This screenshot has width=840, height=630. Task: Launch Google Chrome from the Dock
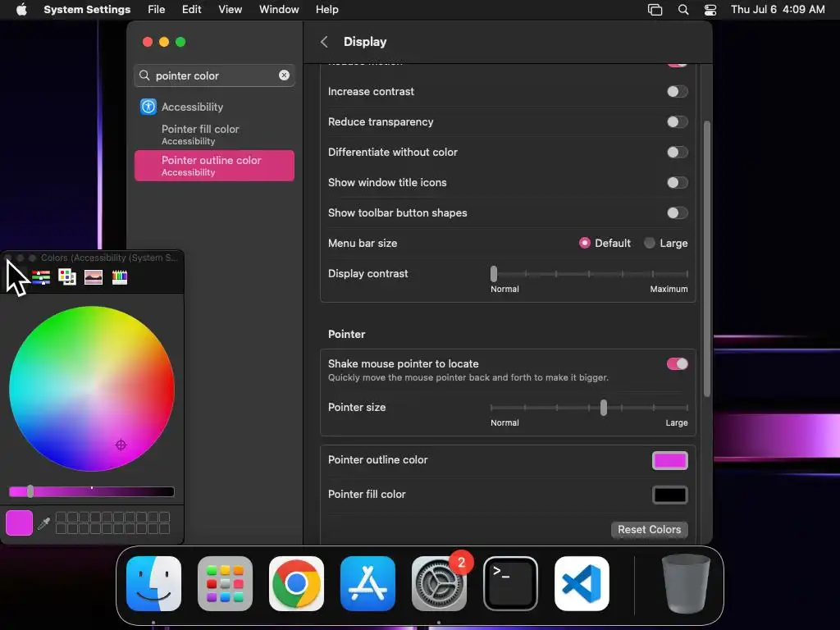coord(296,583)
